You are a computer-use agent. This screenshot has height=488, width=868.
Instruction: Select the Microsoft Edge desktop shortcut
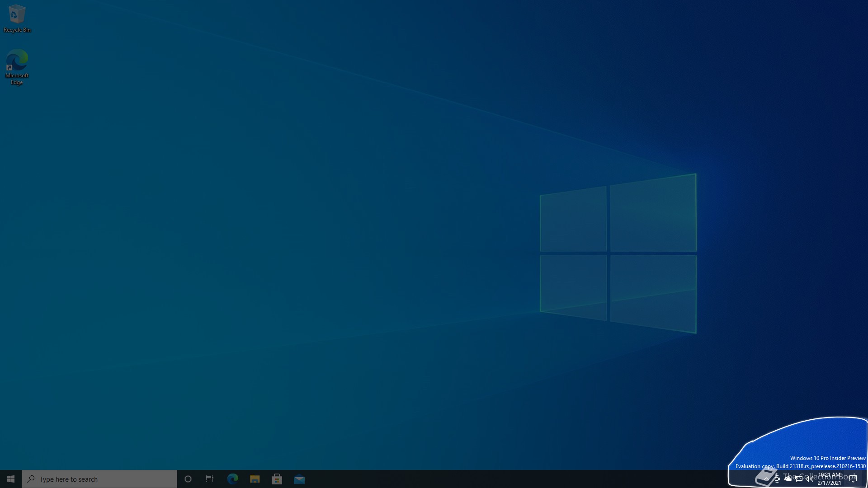click(x=17, y=67)
